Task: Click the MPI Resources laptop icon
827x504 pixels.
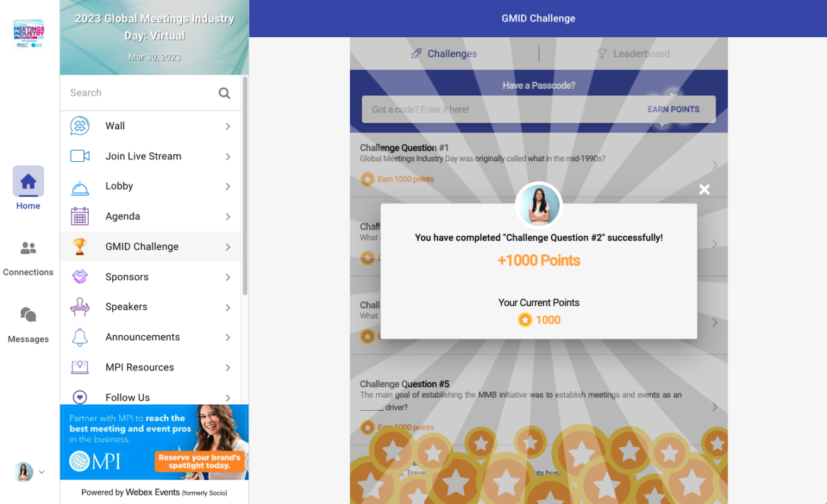Action: coord(80,367)
